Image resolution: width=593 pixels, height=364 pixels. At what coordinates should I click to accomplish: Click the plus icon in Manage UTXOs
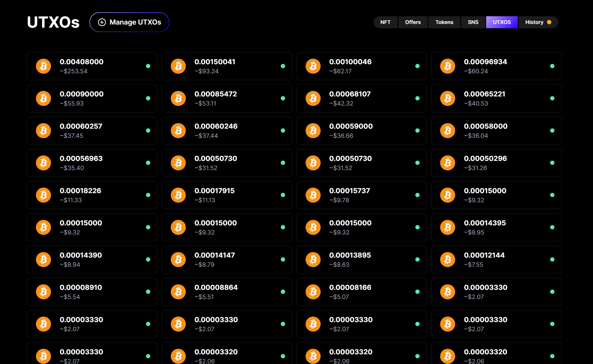click(102, 22)
